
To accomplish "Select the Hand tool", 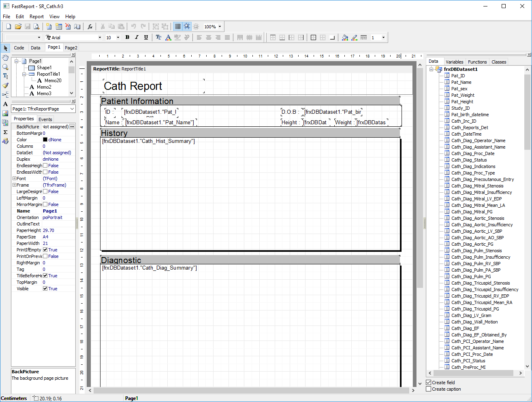I will point(5,58).
